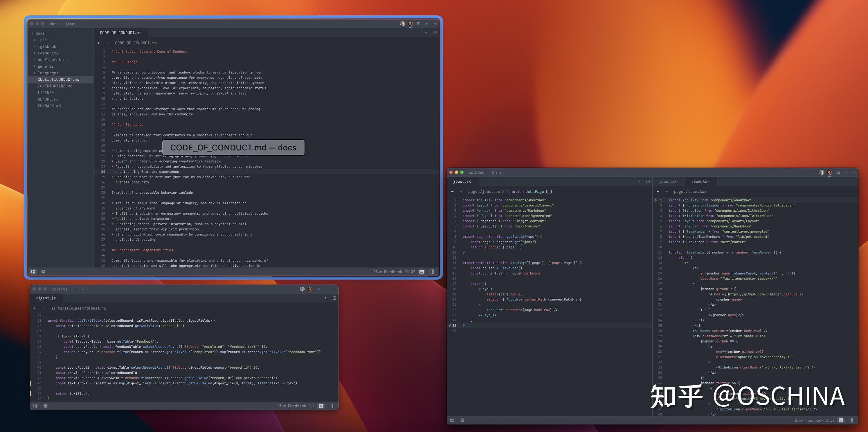Click new tab plus icon beside digest.js tab
The image size is (868, 432).
click(x=325, y=298)
